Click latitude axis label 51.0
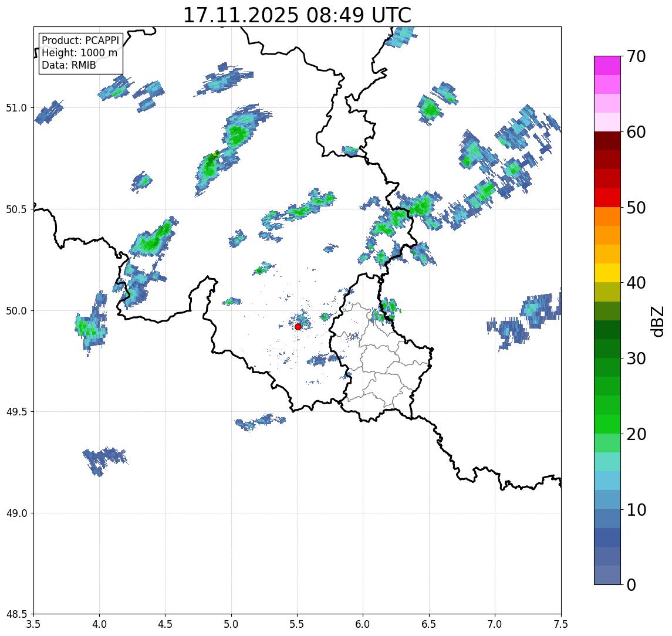This screenshot has height=636, width=672. (x=16, y=108)
